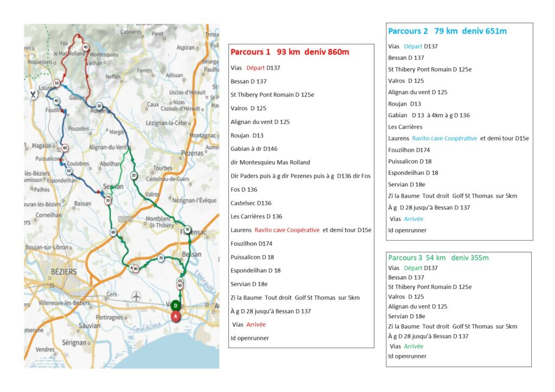The image size is (555, 392).
Task: Click red Ravito cave Coopérative in Parcours 1
Action: tap(287, 230)
